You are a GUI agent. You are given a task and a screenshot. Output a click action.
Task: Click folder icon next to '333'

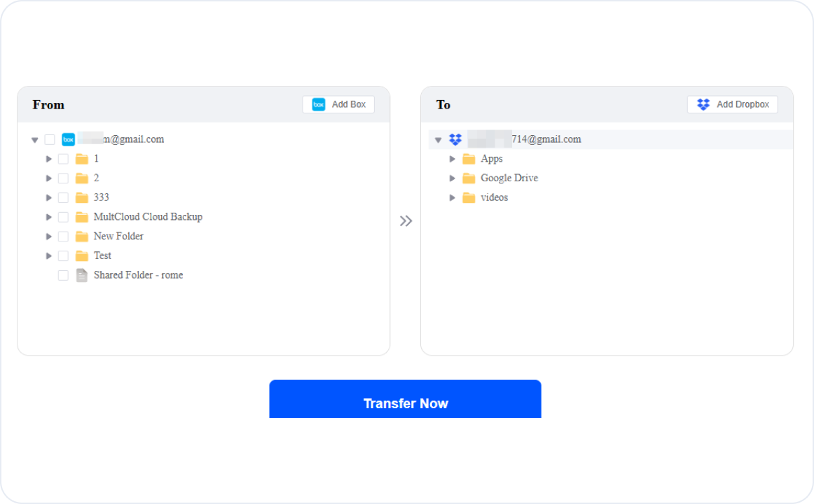pyautogui.click(x=82, y=197)
